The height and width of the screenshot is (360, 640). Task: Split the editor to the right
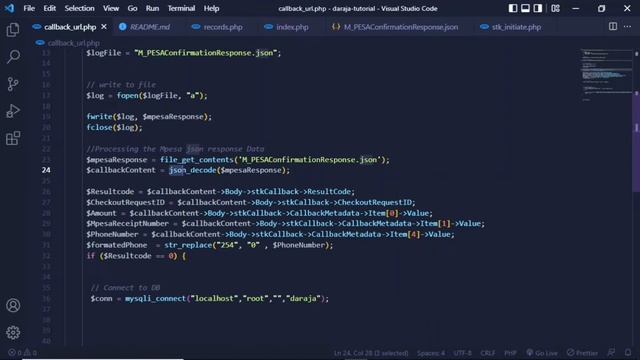coord(613,27)
